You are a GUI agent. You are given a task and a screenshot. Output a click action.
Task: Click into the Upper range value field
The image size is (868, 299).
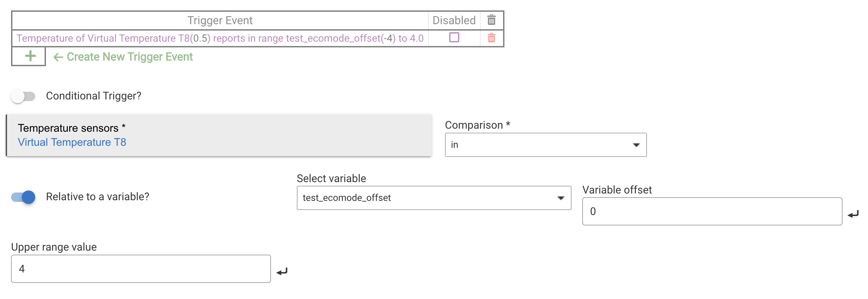click(x=141, y=269)
